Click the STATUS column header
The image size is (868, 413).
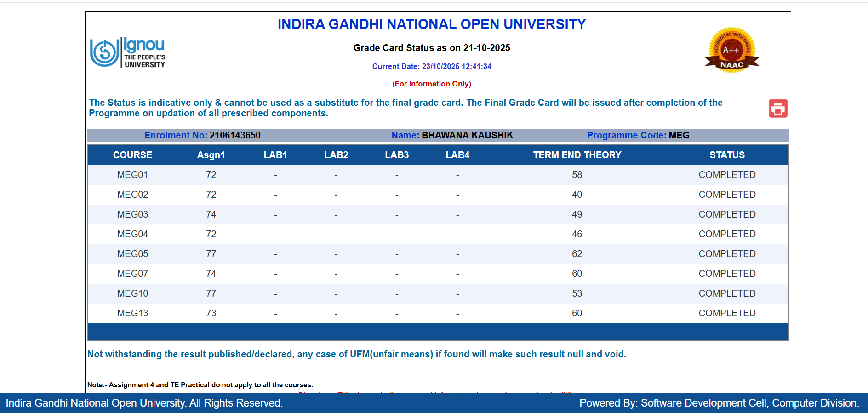coord(727,155)
